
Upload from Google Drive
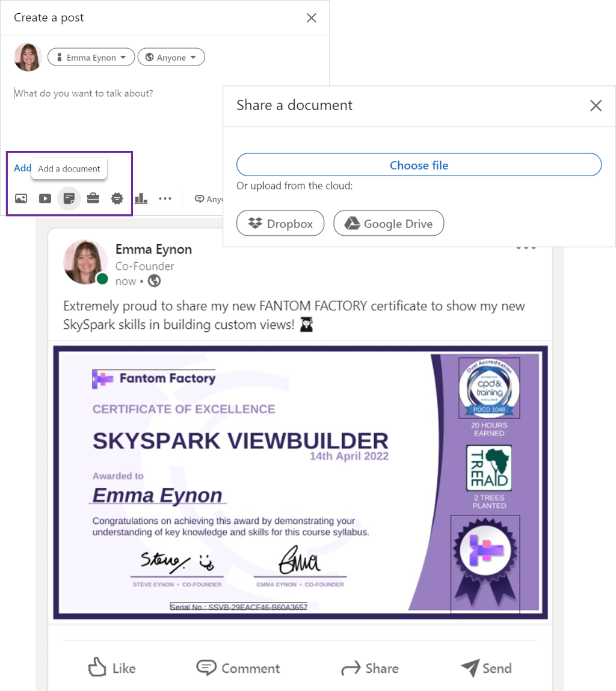[x=389, y=224]
